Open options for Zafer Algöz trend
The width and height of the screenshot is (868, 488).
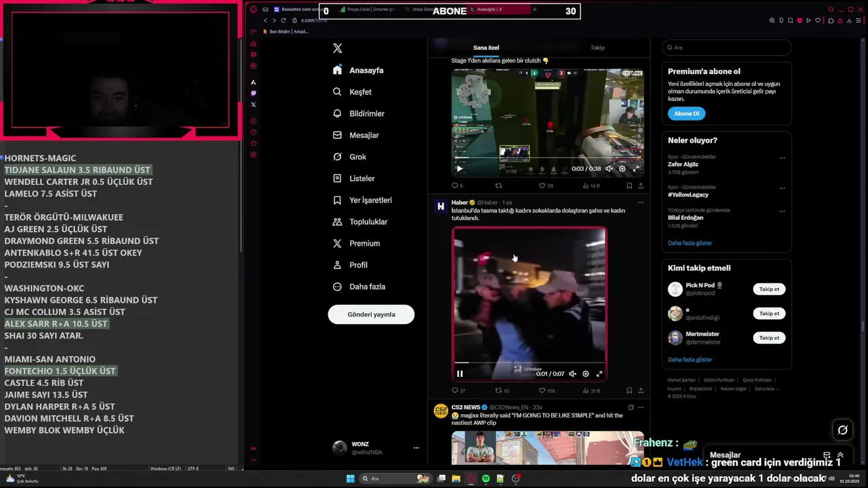coord(782,158)
